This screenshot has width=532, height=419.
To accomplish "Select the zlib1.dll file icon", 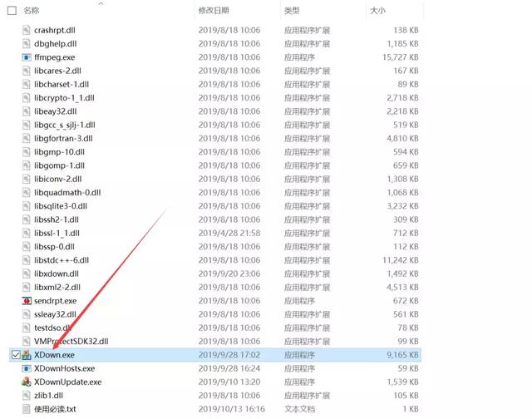I will tap(27, 396).
